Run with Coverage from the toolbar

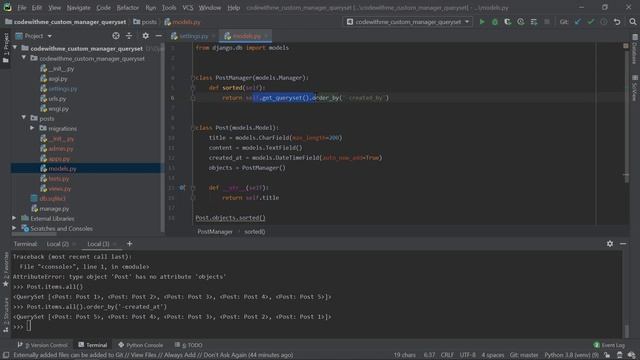[x=507, y=22]
